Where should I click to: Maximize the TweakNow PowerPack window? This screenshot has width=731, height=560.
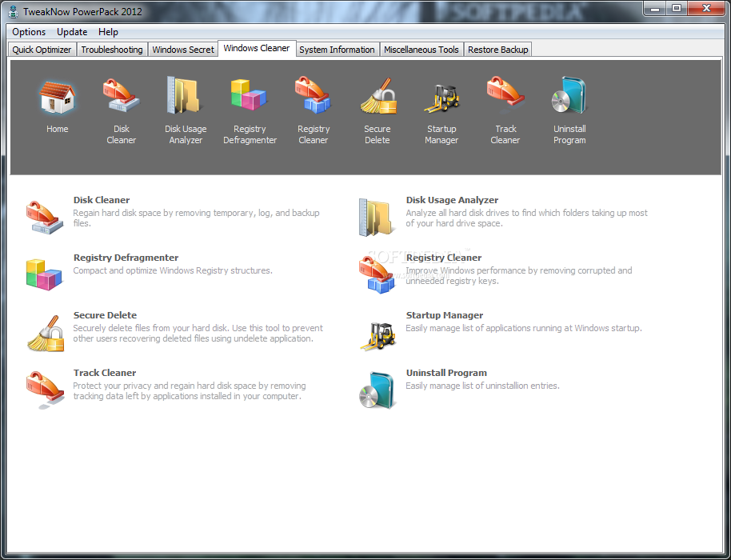677,8
